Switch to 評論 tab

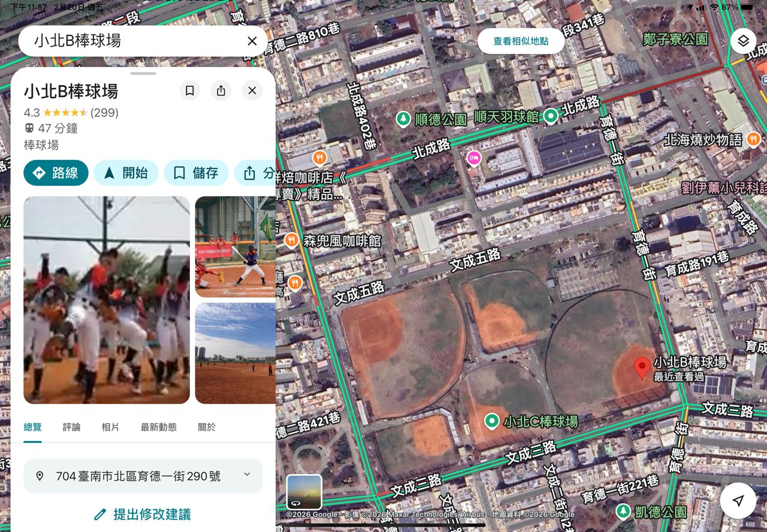click(71, 427)
